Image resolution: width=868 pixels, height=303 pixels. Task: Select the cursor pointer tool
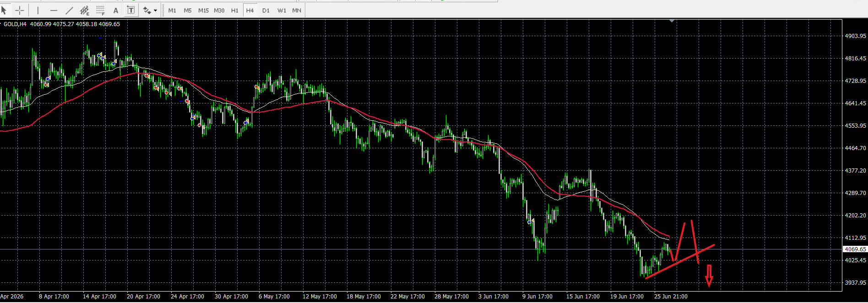click(x=4, y=10)
